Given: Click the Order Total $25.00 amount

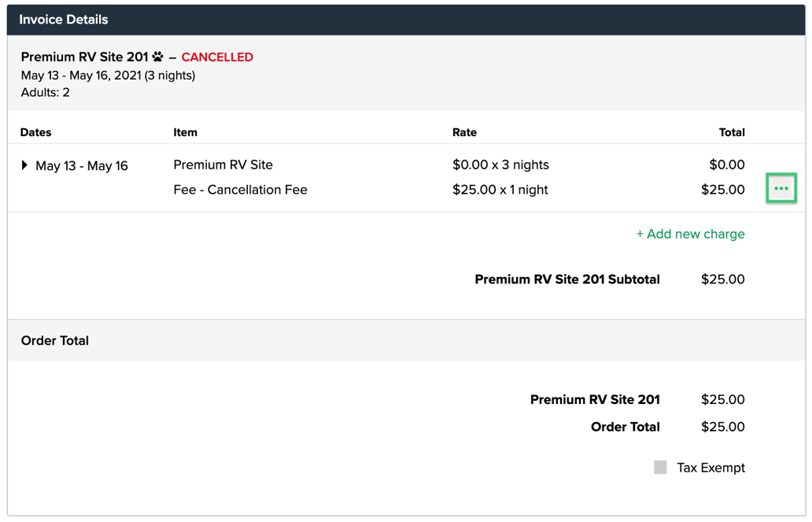Looking at the screenshot, I should point(722,427).
